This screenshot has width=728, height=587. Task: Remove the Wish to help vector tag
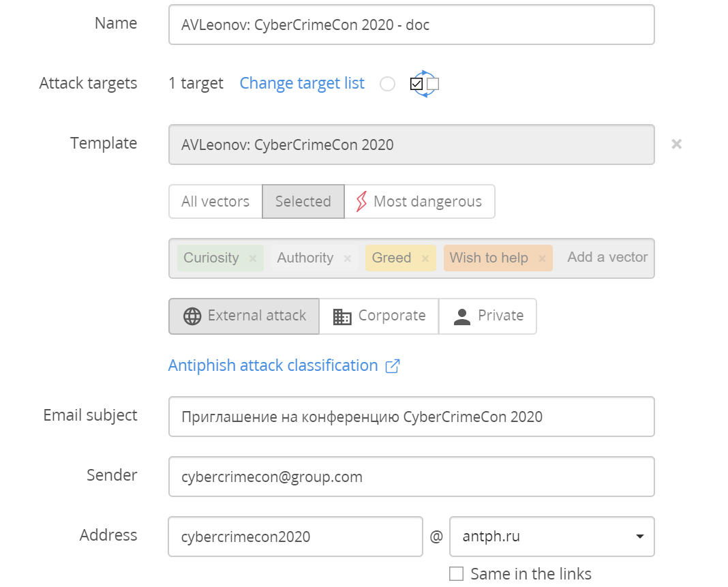pos(542,258)
